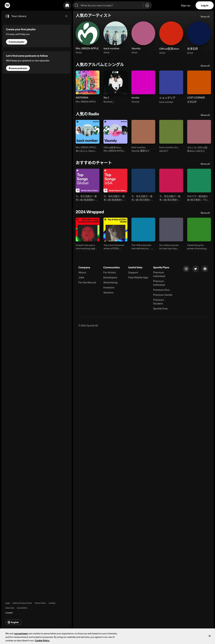The height and width of the screenshot is (644, 215).
Task: Dismiss the cookie banner with the X
Action: click(209, 636)
